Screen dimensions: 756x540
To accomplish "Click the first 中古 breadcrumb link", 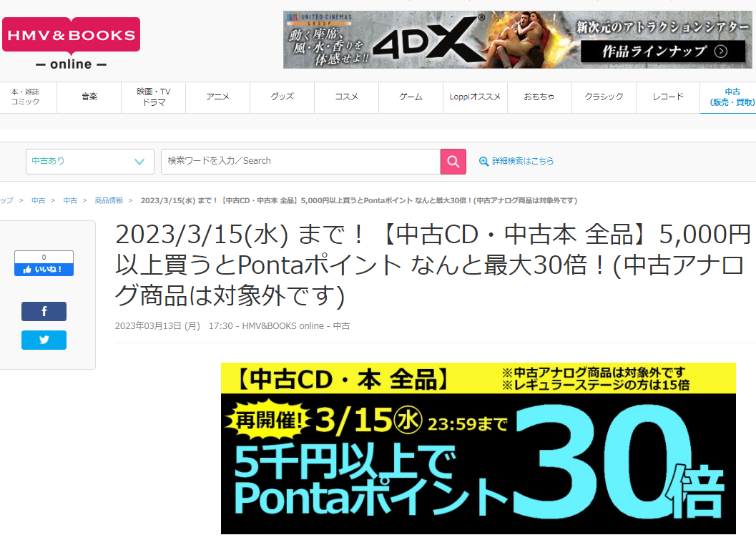I will pyautogui.click(x=38, y=200).
